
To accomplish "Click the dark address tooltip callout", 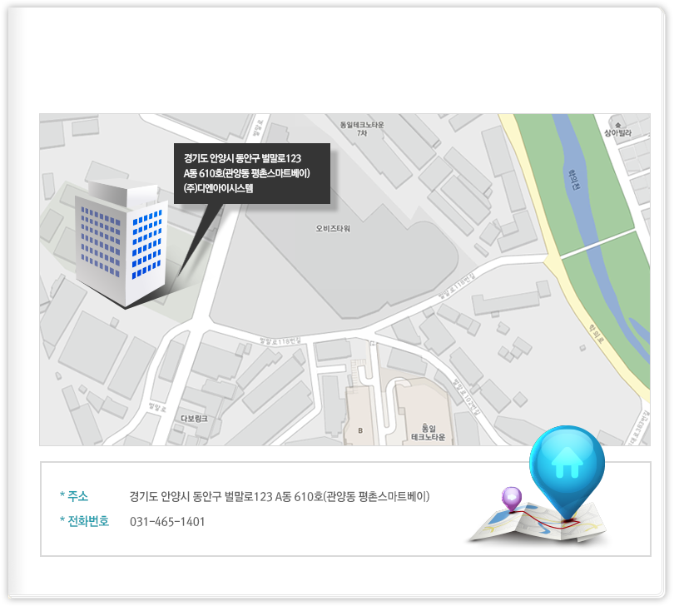I will click(251, 173).
